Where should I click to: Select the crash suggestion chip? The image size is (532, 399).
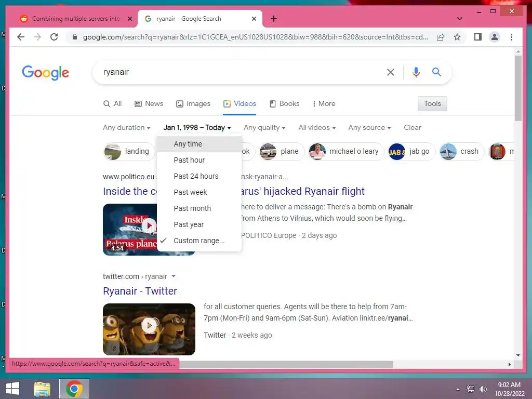(x=461, y=151)
